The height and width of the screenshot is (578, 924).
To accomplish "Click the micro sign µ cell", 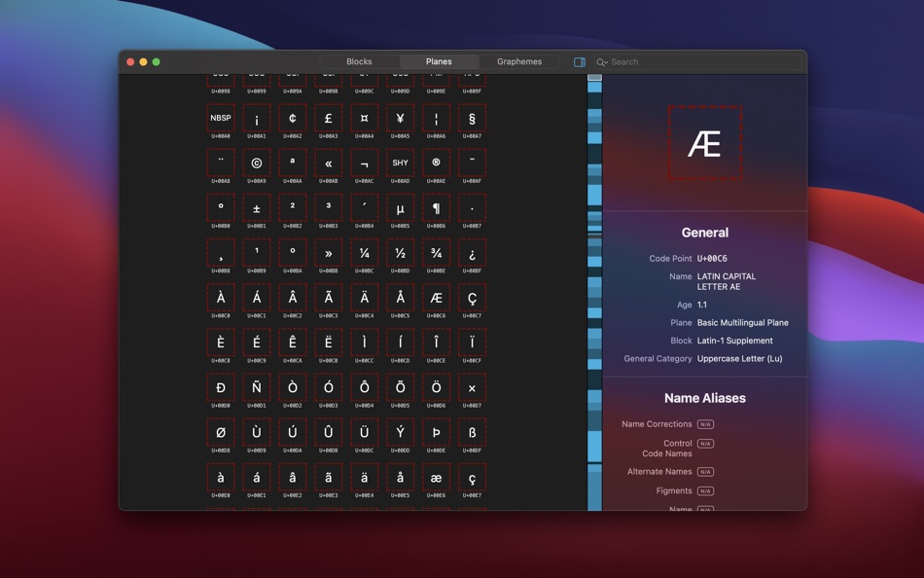I will pos(401,207).
